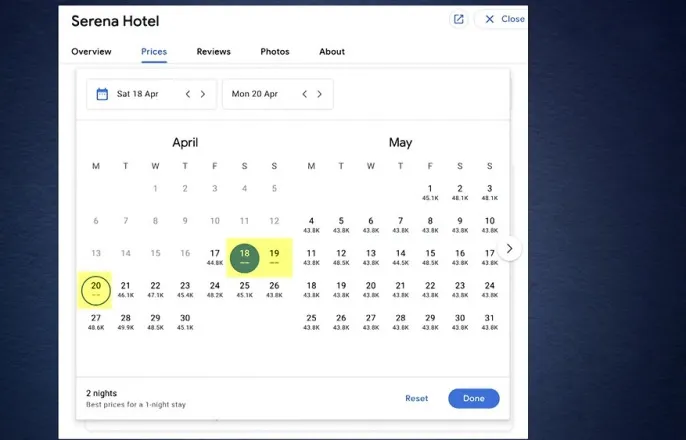Screen dimensions: 686x440
Task: Click the Serena Hotel title
Action: pos(115,21)
